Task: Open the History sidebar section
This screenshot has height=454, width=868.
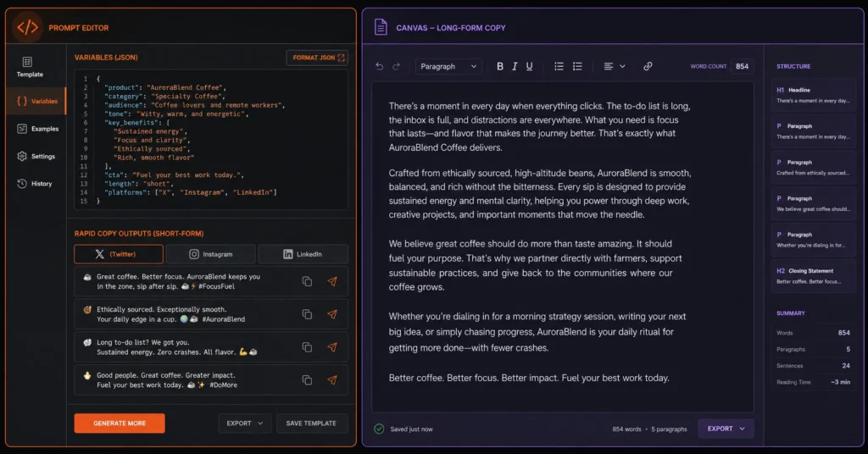Action: pyautogui.click(x=34, y=184)
